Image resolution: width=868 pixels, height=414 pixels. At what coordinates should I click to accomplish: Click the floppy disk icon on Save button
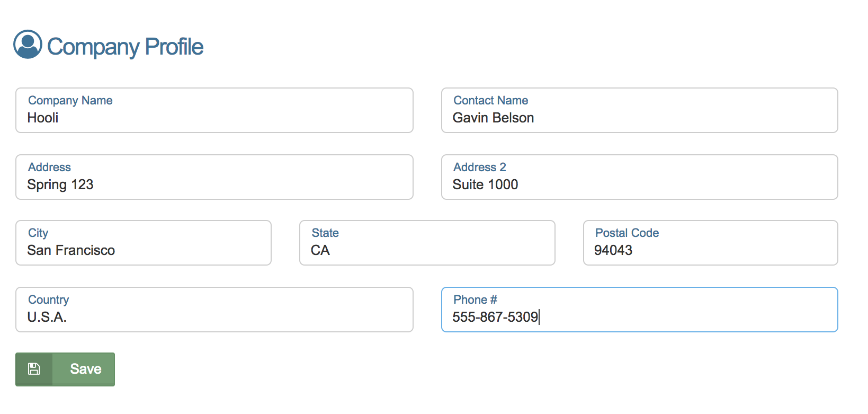tap(33, 369)
